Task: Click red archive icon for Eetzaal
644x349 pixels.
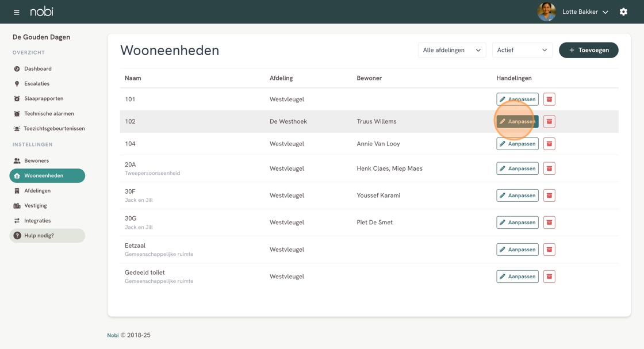Action: click(549, 250)
